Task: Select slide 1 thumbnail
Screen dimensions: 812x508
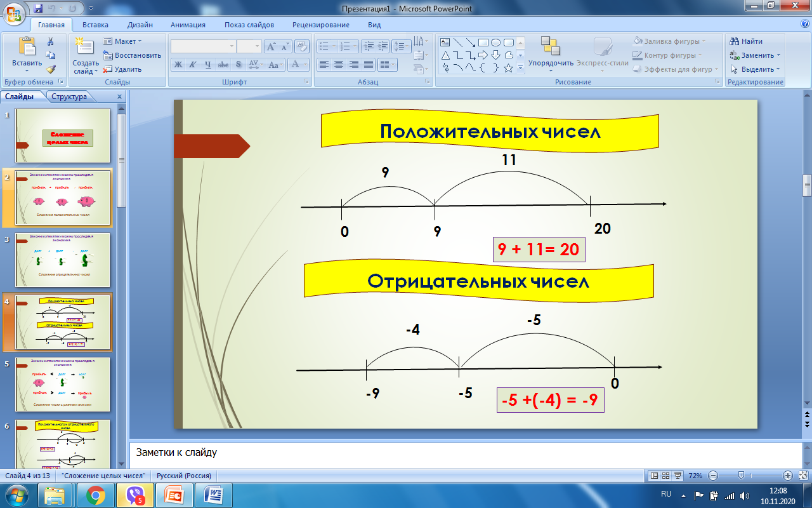Action: pos(63,135)
